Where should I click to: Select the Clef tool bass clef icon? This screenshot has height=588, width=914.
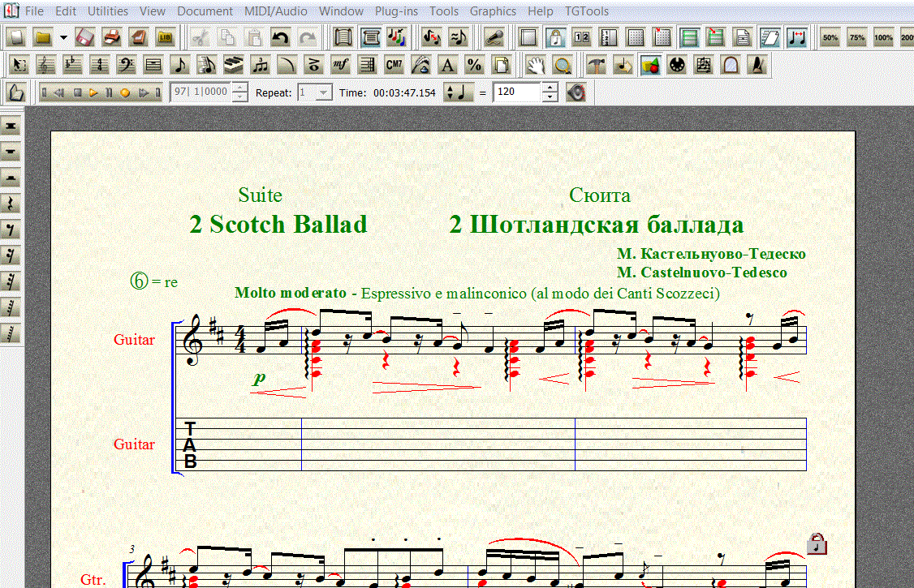point(127,65)
